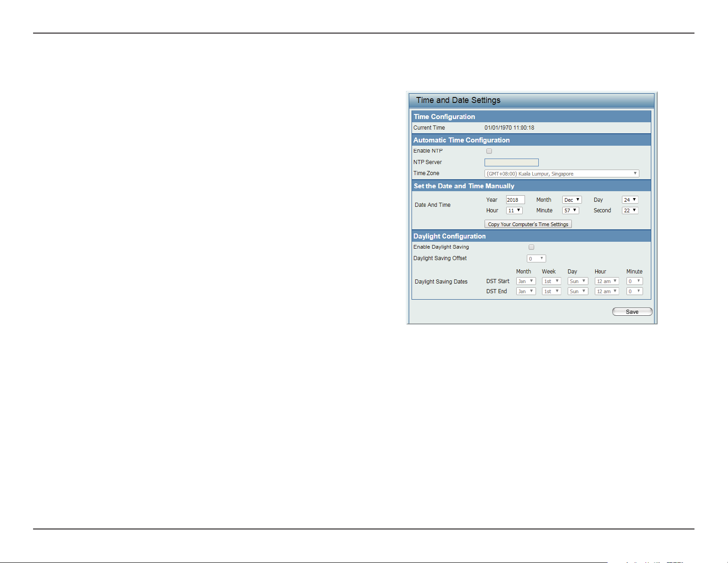Enable the NTP checkbox
This screenshot has width=728, height=563.
click(x=489, y=151)
